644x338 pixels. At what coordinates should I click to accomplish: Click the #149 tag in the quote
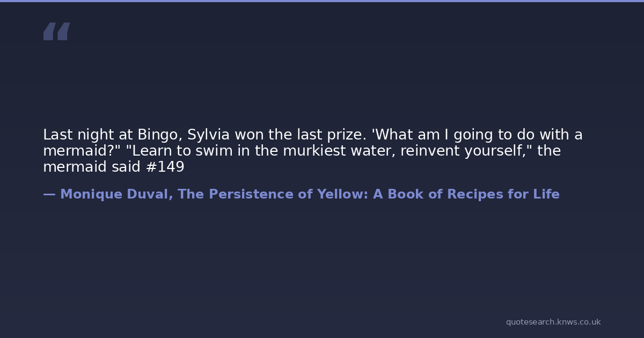tap(165, 167)
